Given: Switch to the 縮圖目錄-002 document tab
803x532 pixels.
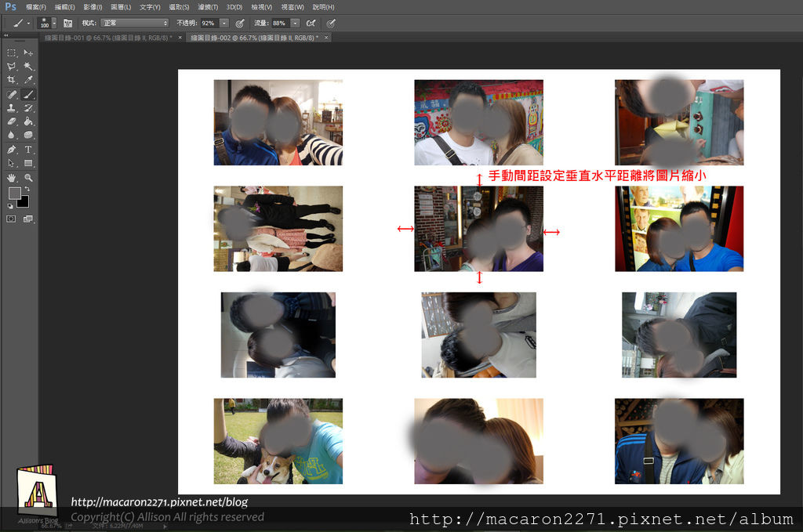Looking at the screenshot, I should click(255, 38).
